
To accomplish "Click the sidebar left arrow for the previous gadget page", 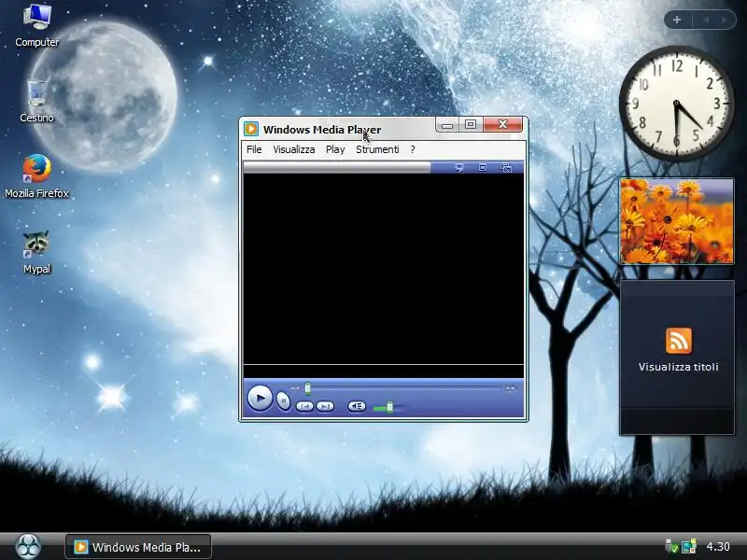I will click(707, 20).
